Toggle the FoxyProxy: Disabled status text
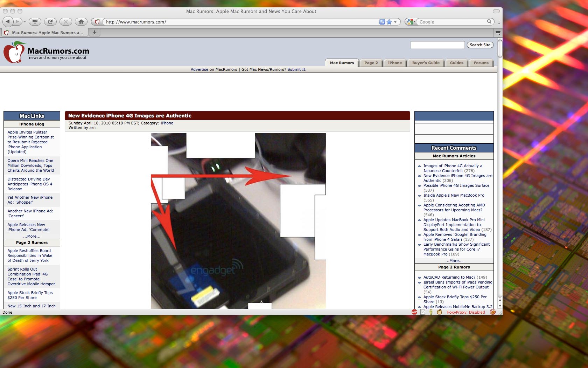Viewport: 588px width, 368px height. click(x=466, y=312)
